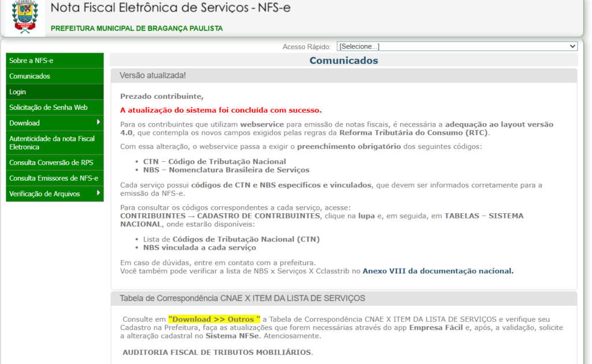The height and width of the screenshot is (364, 592).
Task: Click the Prefeitura Municipal de Bragança Paulista text
Action: coord(136,28)
